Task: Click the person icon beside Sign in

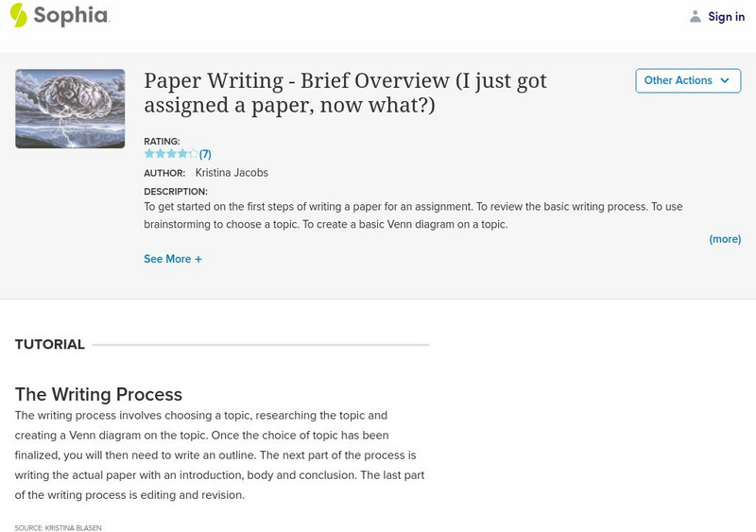Action: click(696, 16)
